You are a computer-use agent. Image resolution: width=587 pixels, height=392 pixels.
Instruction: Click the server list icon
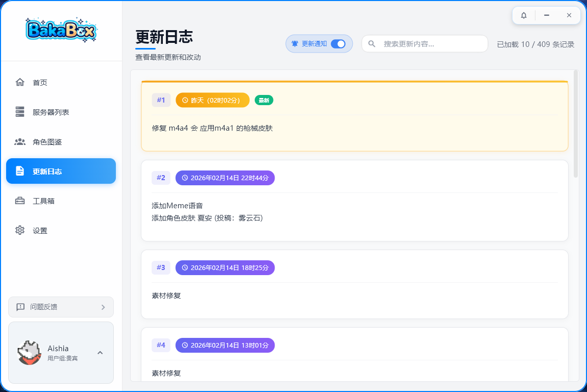(20, 112)
